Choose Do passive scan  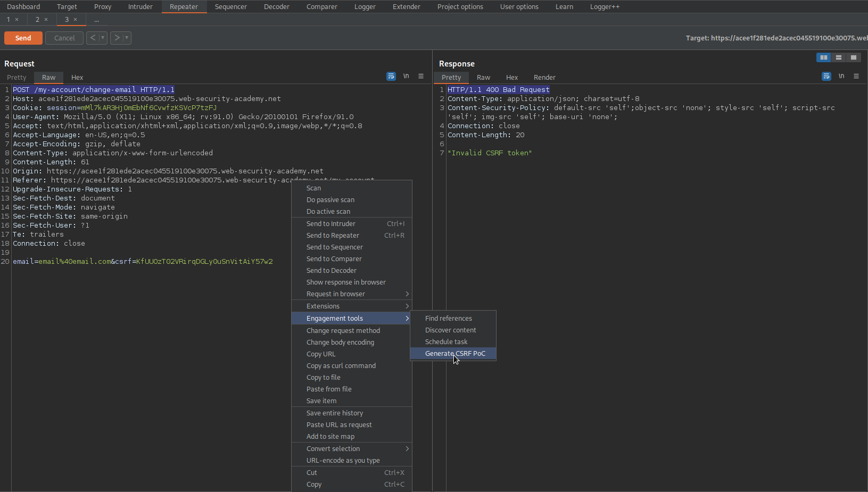tap(352, 200)
